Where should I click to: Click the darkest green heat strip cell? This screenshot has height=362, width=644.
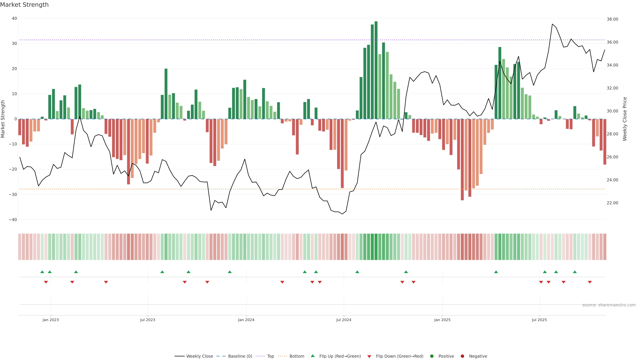[376, 247]
